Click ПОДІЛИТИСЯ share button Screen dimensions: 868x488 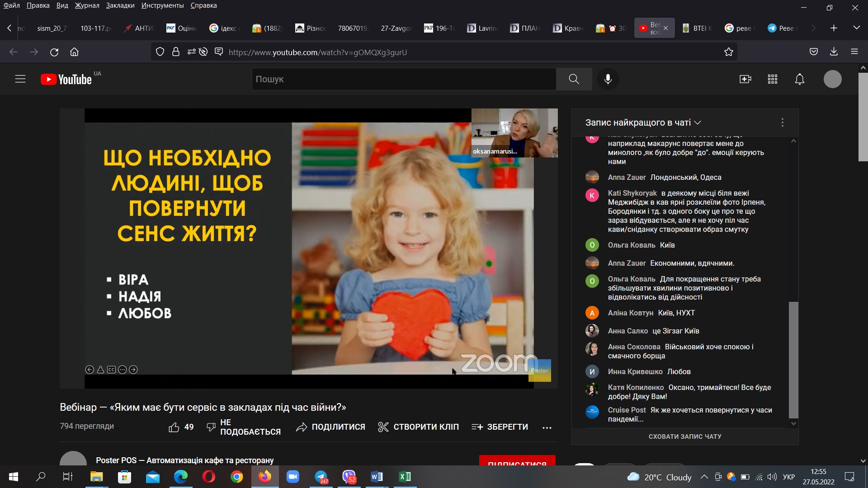[x=330, y=427]
